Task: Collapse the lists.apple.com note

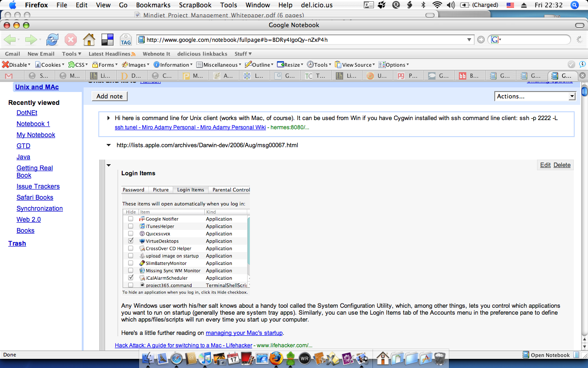Action: (108, 145)
